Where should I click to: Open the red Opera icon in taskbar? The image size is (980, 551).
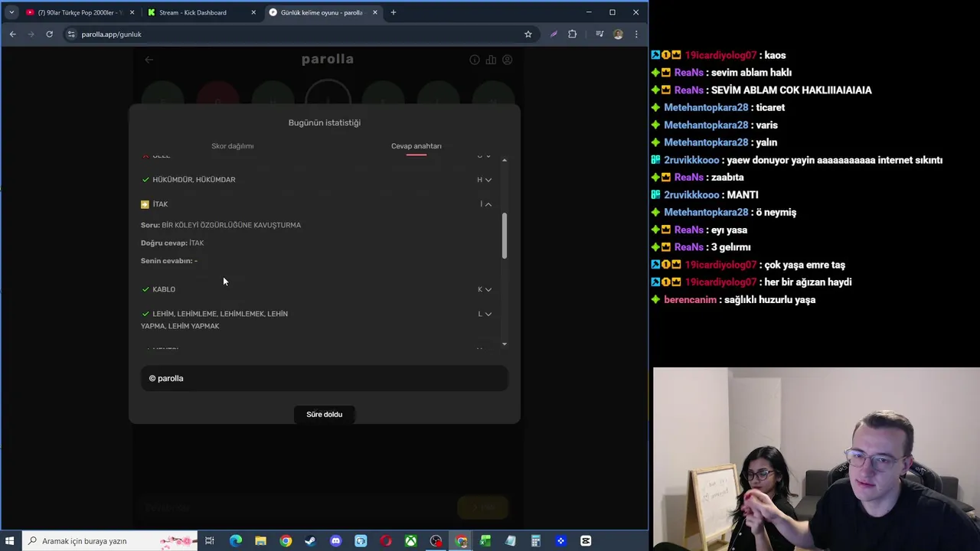pos(386,541)
